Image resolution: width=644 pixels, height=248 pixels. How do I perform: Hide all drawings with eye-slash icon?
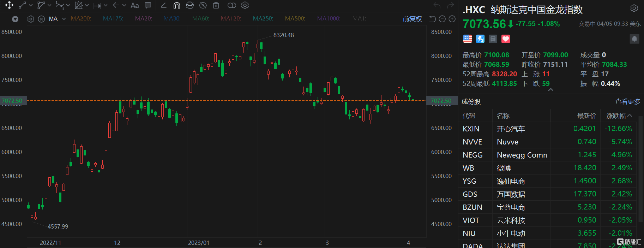click(x=203, y=5)
